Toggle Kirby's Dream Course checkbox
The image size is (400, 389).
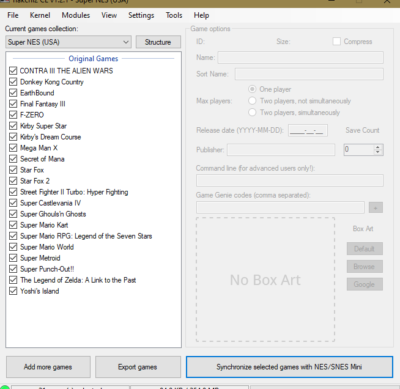[13, 137]
